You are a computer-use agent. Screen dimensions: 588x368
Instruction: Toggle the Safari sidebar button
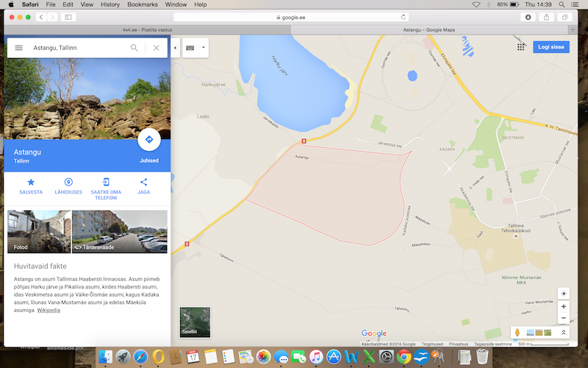(x=68, y=17)
